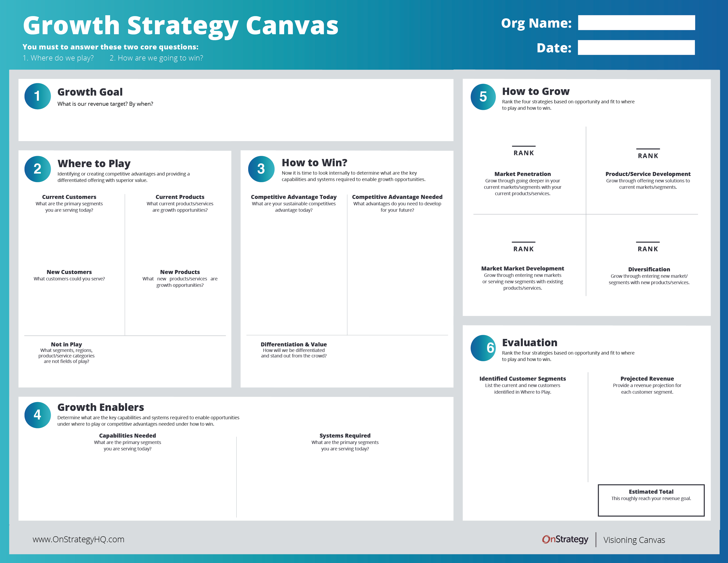The image size is (728, 563).
Task: Click Competitive Advantage Needed label
Action: click(x=397, y=197)
